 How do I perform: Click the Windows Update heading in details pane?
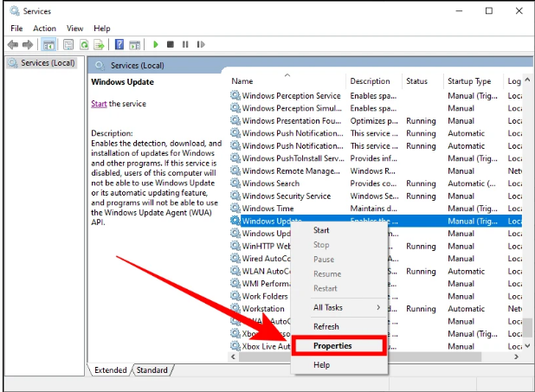point(122,82)
